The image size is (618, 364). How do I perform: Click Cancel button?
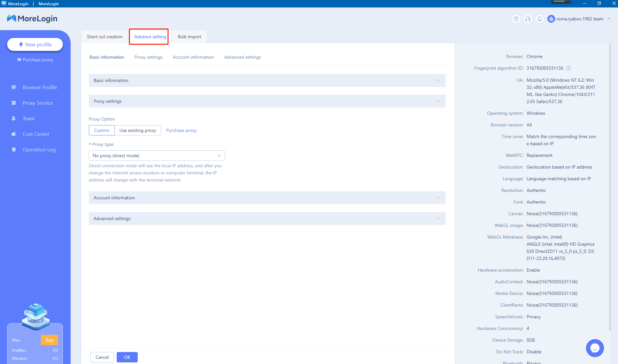pyautogui.click(x=102, y=357)
